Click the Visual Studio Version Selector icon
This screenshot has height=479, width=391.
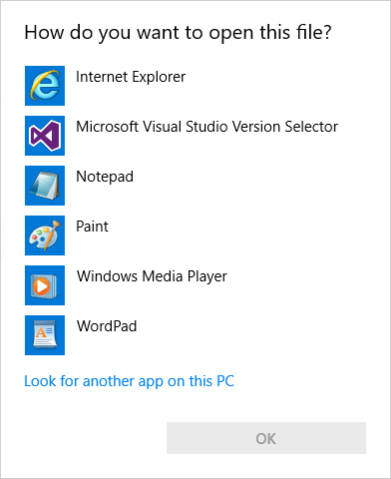(x=45, y=136)
